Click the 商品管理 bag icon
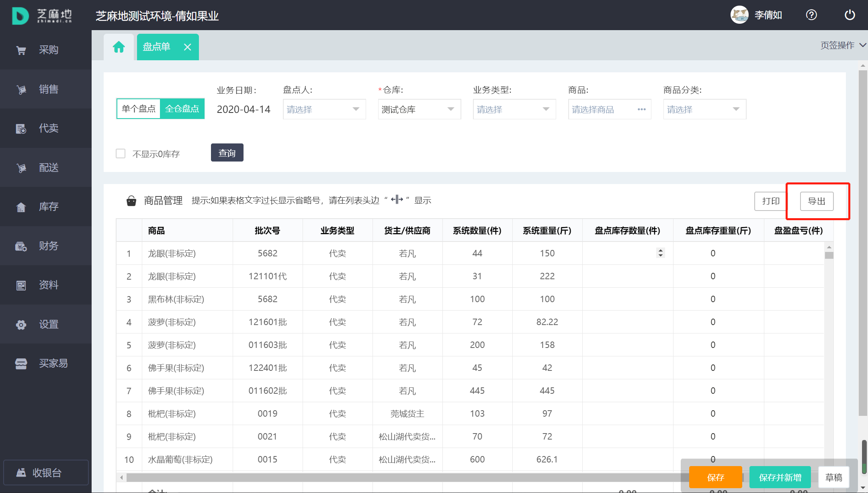This screenshot has height=493, width=868. (131, 200)
